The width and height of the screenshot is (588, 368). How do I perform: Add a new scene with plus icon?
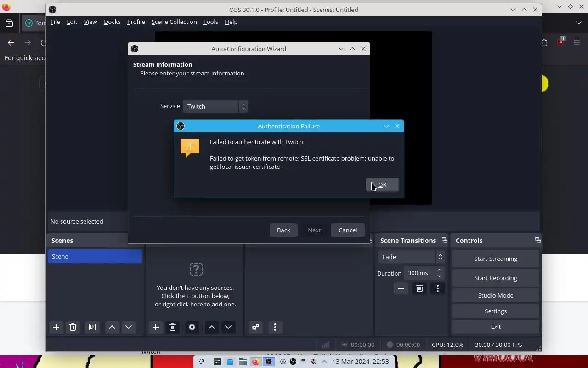click(56, 327)
